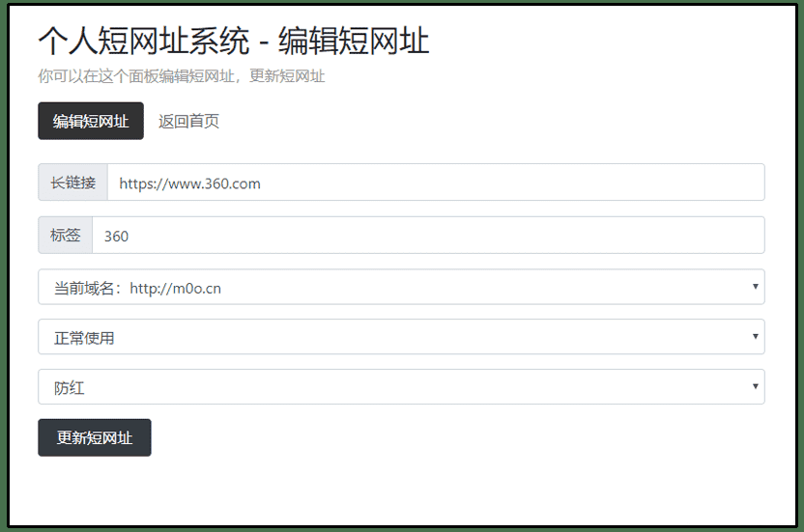Click into the 标签 input containing 360
The height and width of the screenshot is (532, 804).
point(428,236)
